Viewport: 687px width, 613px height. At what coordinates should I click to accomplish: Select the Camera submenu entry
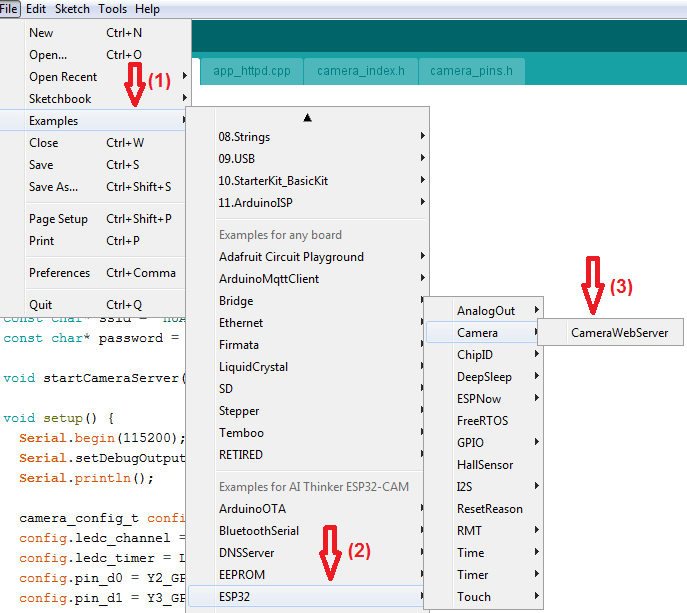click(484, 333)
